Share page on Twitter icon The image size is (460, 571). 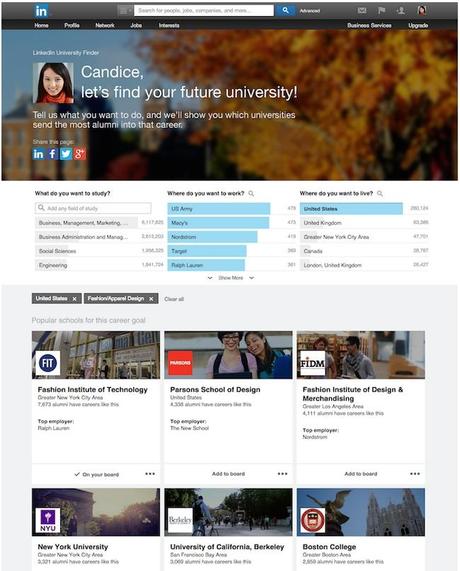(x=66, y=154)
